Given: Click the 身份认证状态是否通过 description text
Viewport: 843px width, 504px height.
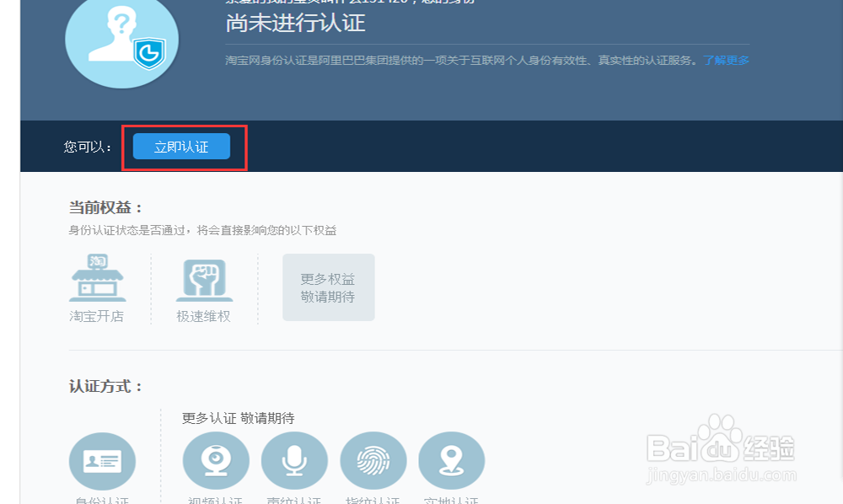Looking at the screenshot, I should click(x=202, y=230).
